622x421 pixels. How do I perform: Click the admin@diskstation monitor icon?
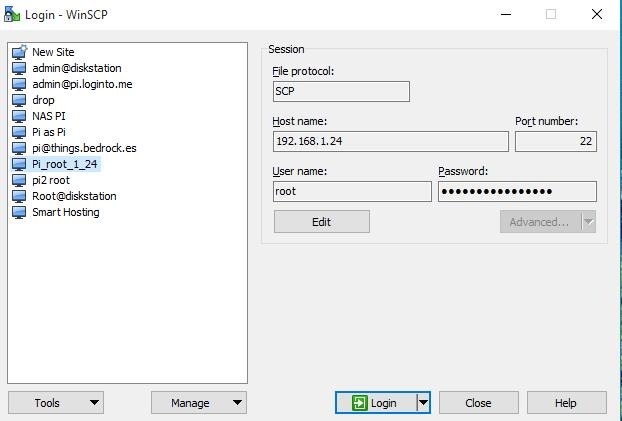click(x=19, y=68)
